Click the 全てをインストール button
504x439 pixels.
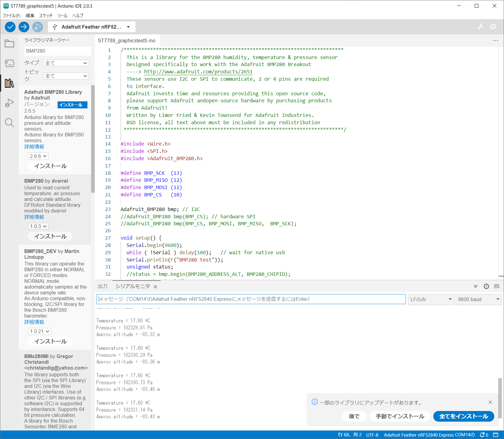pyautogui.click(x=463, y=416)
